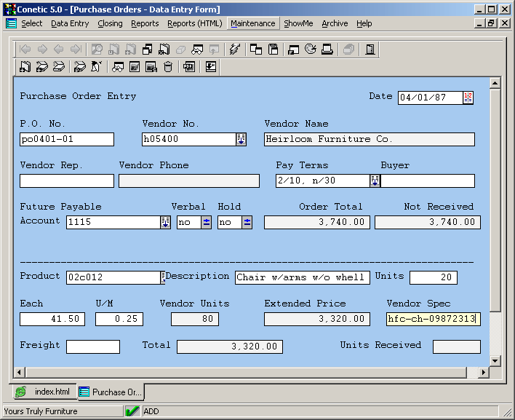Open the calendar picker beside the Date field
The image size is (515, 420).
pyautogui.click(x=468, y=98)
